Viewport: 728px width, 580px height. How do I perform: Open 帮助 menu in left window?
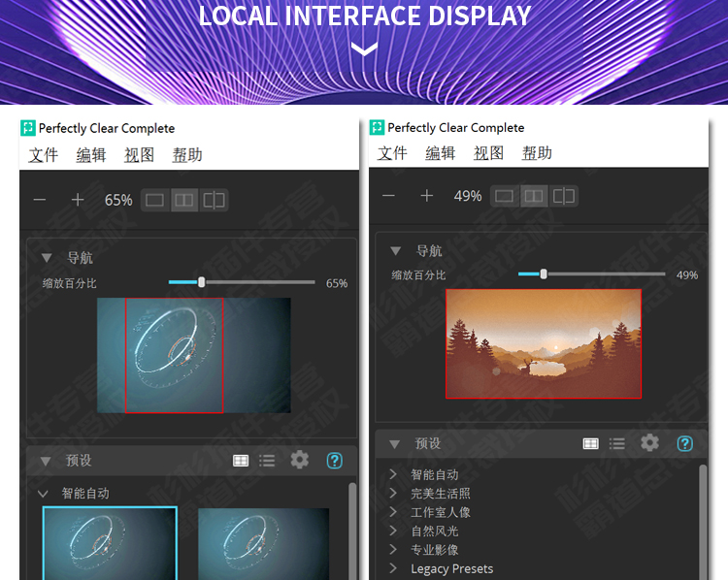[x=187, y=155]
